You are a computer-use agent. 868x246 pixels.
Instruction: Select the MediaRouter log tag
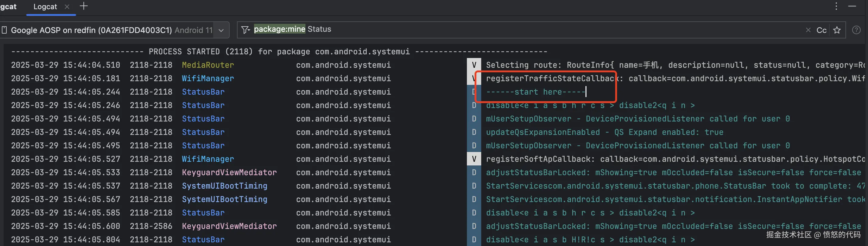[208, 65]
